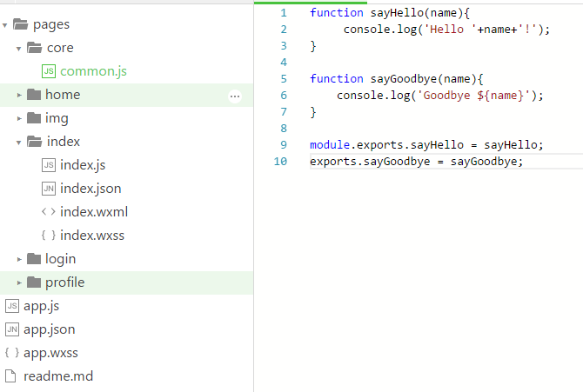Click the img folder icon
The height and width of the screenshot is (392, 583).
click(x=34, y=118)
